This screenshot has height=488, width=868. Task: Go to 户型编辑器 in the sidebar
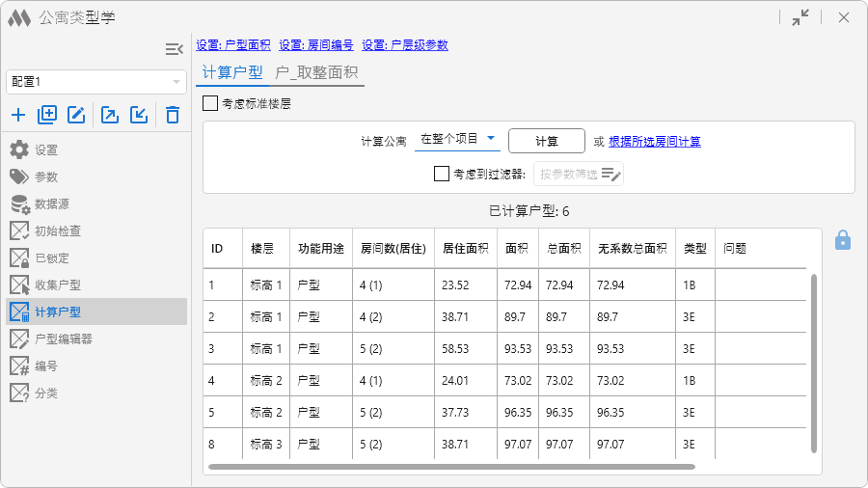tap(64, 339)
